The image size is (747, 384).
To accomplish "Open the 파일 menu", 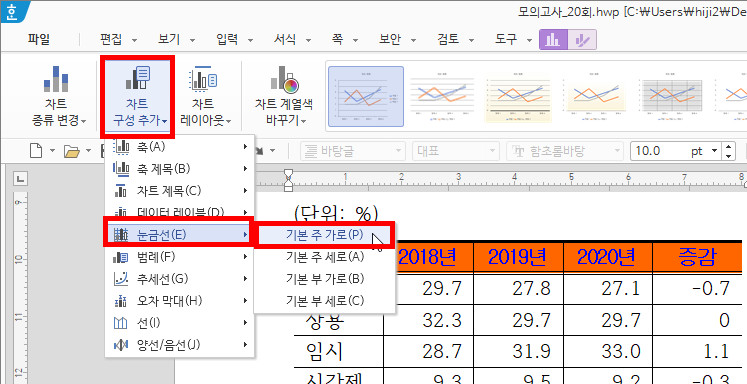I will [x=39, y=40].
